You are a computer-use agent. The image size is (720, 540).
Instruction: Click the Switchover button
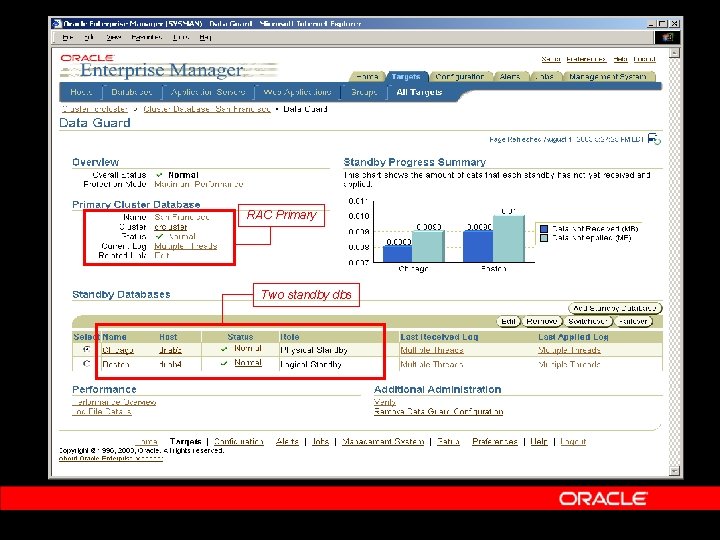588,321
